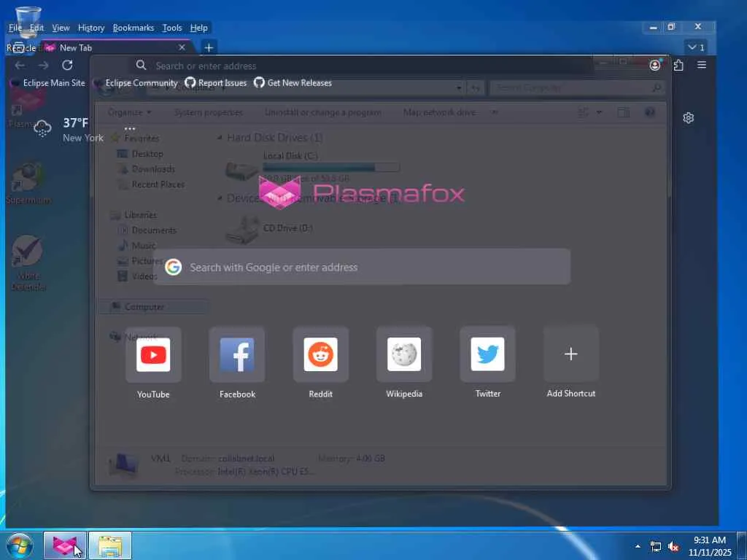Screen dimensions: 747x560
Task: Open the History menu
Action: (91, 28)
